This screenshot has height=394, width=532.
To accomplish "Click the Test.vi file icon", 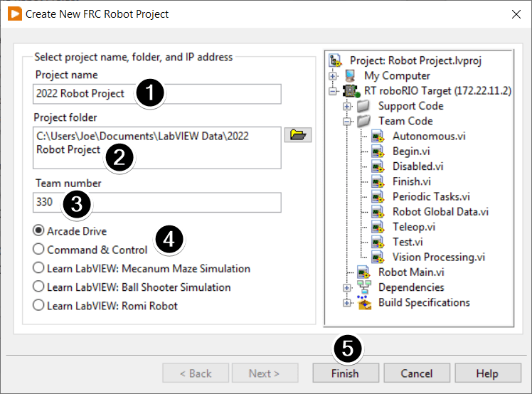I will [378, 242].
